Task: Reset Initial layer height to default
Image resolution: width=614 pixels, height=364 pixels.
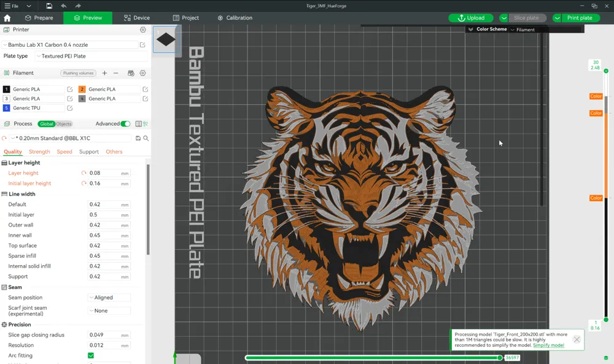Action: [x=84, y=183]
